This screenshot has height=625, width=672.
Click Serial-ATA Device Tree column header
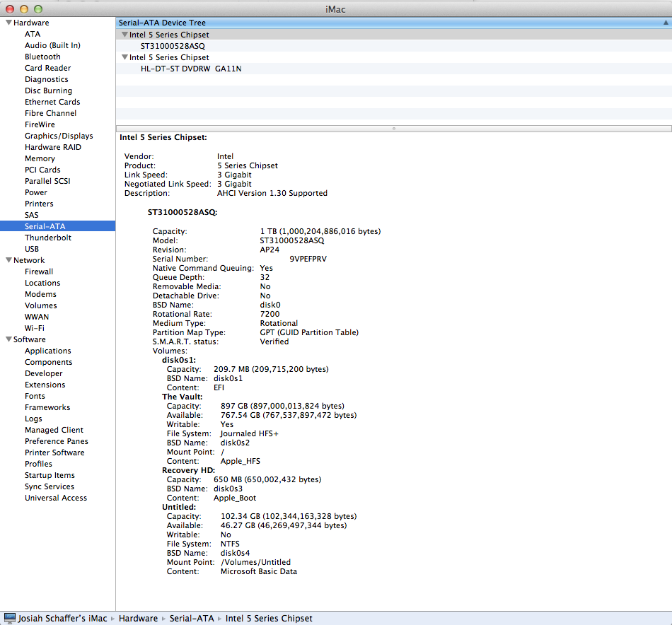click(x=393, y=23)
